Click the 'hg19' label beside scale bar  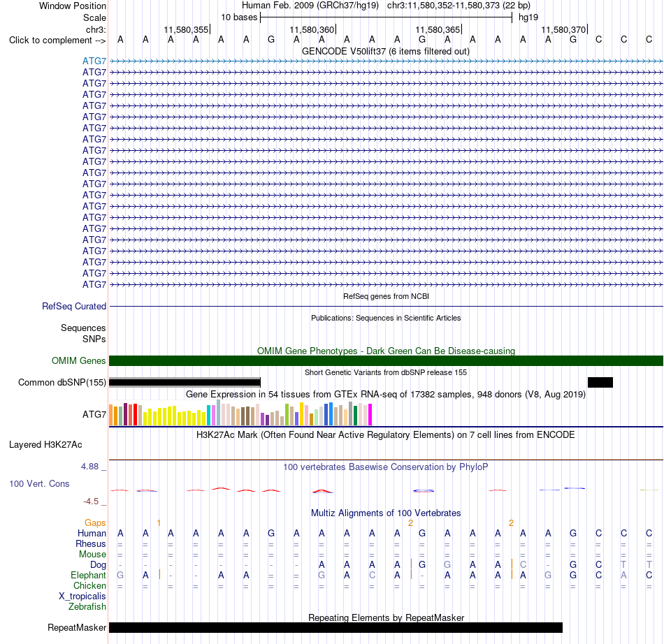tap(528, 17)
